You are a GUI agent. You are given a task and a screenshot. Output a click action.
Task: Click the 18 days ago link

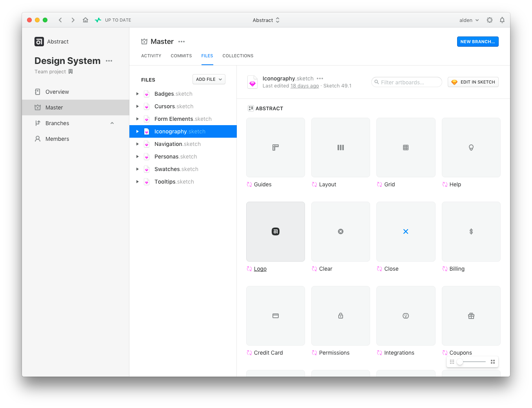[x=305, y=86]
